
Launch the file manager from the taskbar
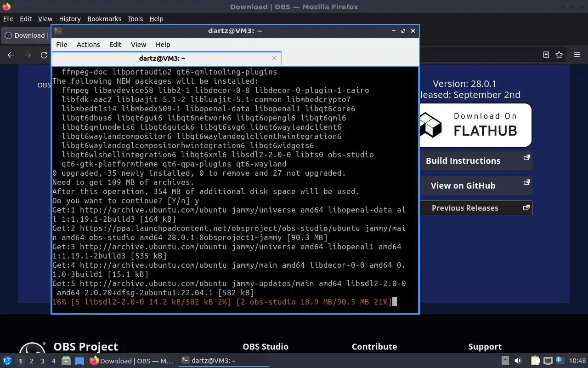click(66, 361)
